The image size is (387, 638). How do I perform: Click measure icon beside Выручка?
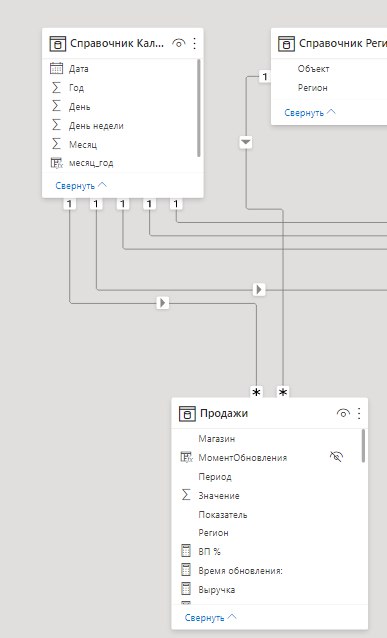click(x=186, y=589)
